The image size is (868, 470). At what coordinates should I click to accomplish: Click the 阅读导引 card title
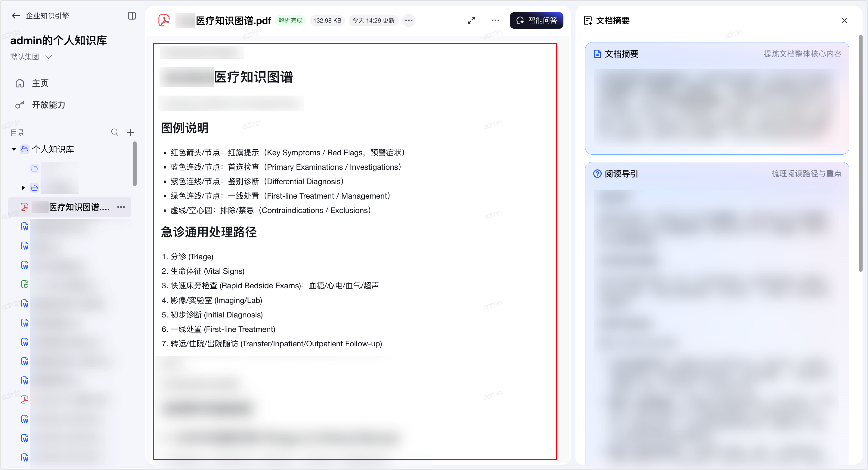(x=621, y=174)
